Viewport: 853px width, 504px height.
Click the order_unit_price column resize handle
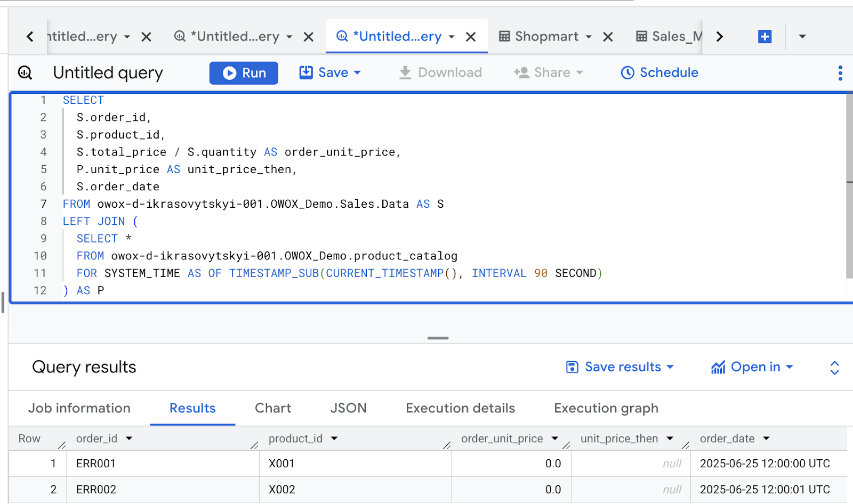566,445
